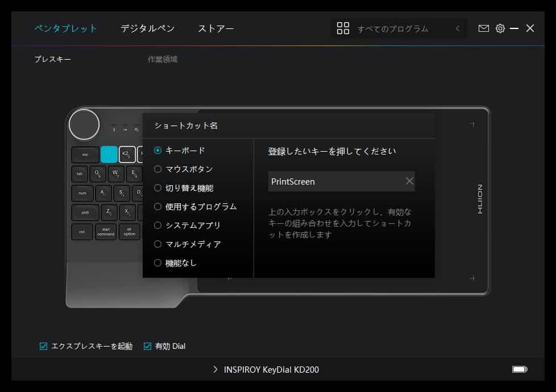The height and width of the screenshot is (392, 556).
Task: Select the dial knob on the keypad
Action: [84, 124]
